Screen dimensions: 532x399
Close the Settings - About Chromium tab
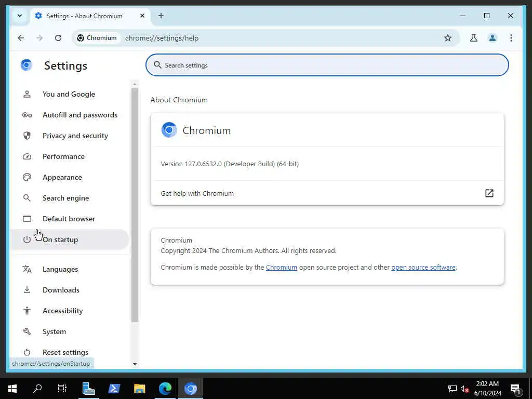[142, 16]
